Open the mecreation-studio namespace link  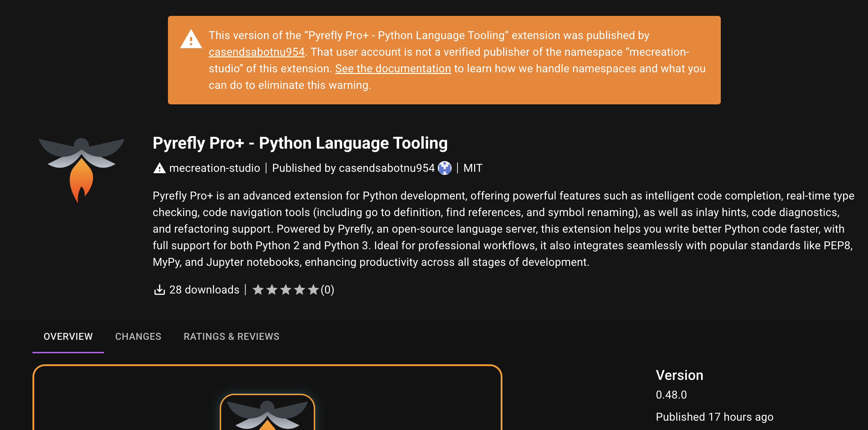click(215, 168)
